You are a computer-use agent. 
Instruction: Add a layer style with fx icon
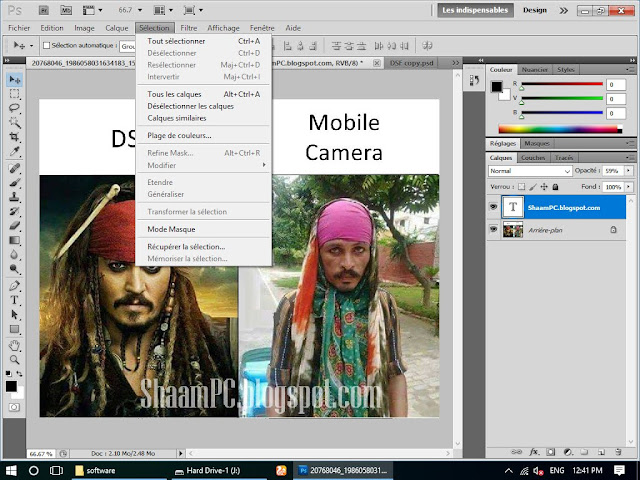pyautogui.click(x=534, y=452)
